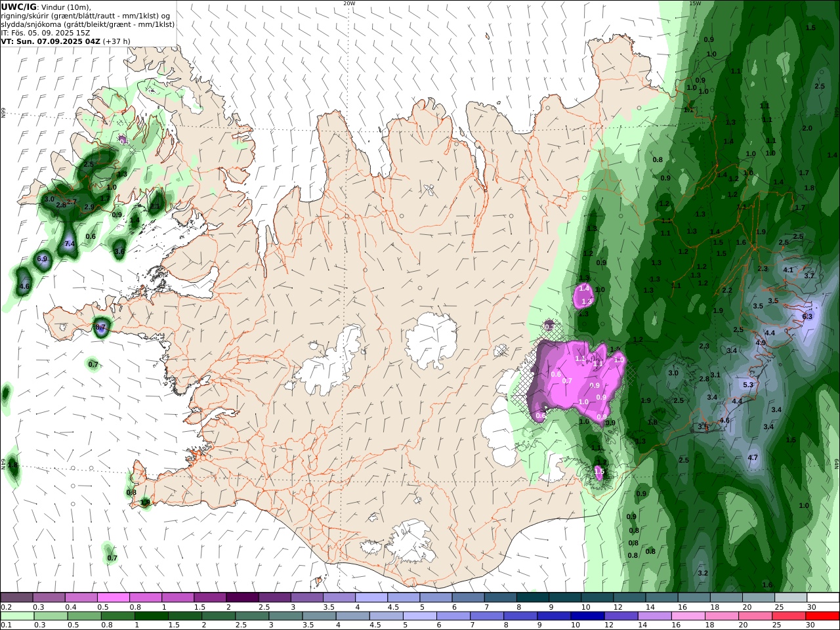This screenshot has width=840, height=630.
Task: Click the '20W' longitude label
Action: 349,3
